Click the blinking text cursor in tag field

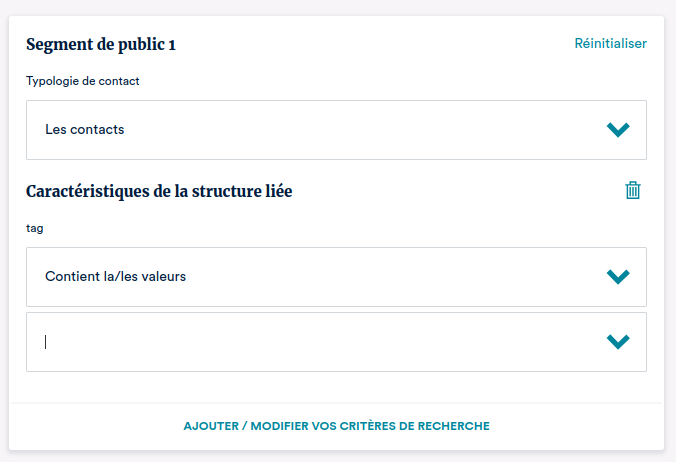coord(46,342)
